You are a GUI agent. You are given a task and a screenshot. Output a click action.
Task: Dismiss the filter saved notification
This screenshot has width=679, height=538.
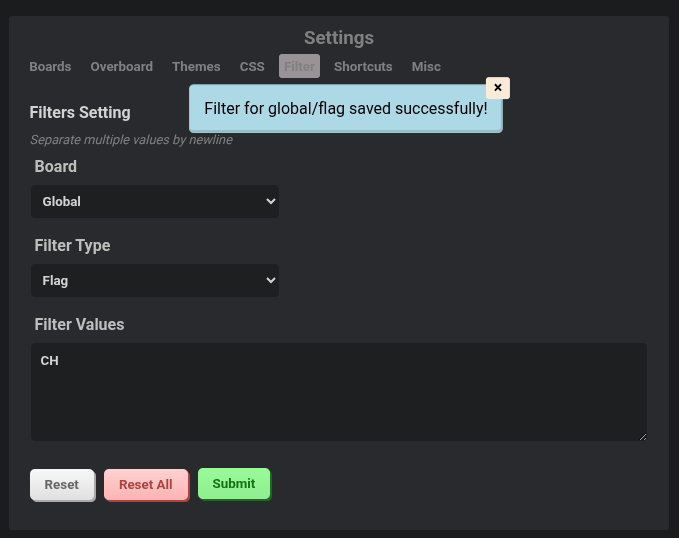(x=497, y=88)
